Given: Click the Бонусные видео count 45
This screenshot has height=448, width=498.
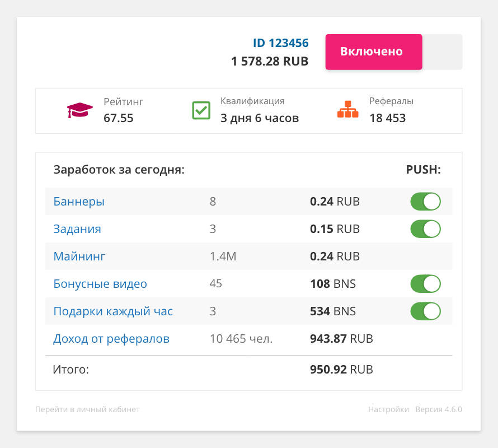Looking at the screenshot, I should [x=215, y=283].
